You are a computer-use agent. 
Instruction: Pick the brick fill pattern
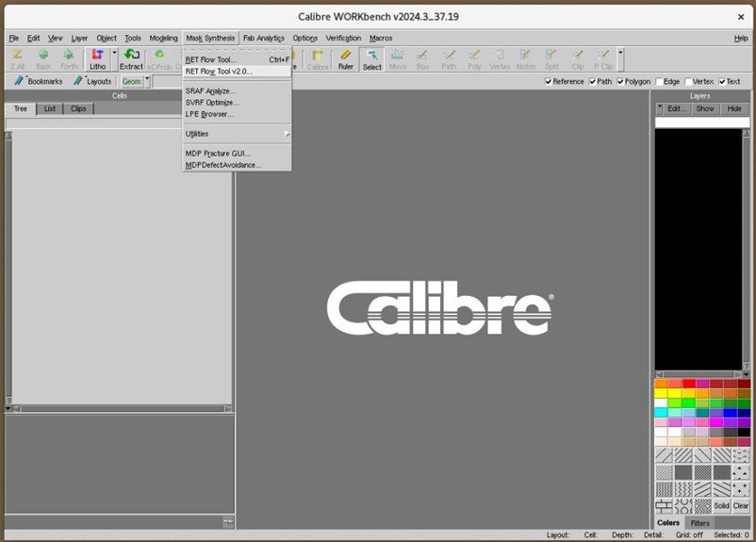664,506
